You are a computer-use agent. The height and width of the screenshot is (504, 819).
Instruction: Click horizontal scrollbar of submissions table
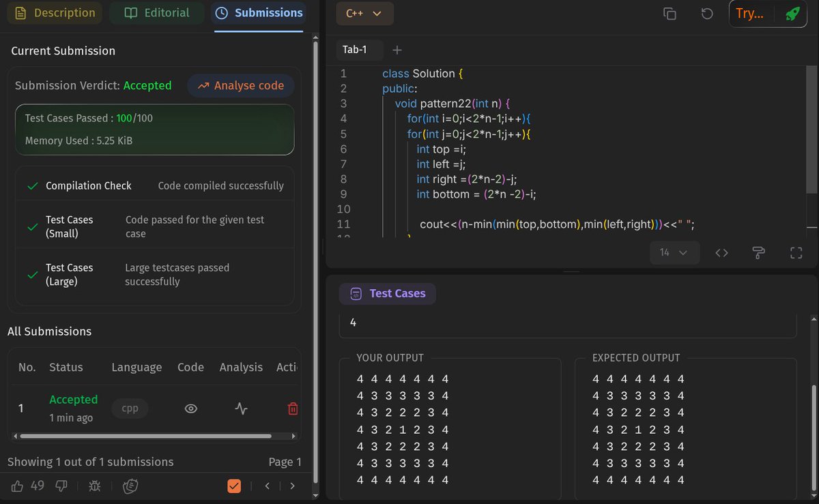coord(146,436)
